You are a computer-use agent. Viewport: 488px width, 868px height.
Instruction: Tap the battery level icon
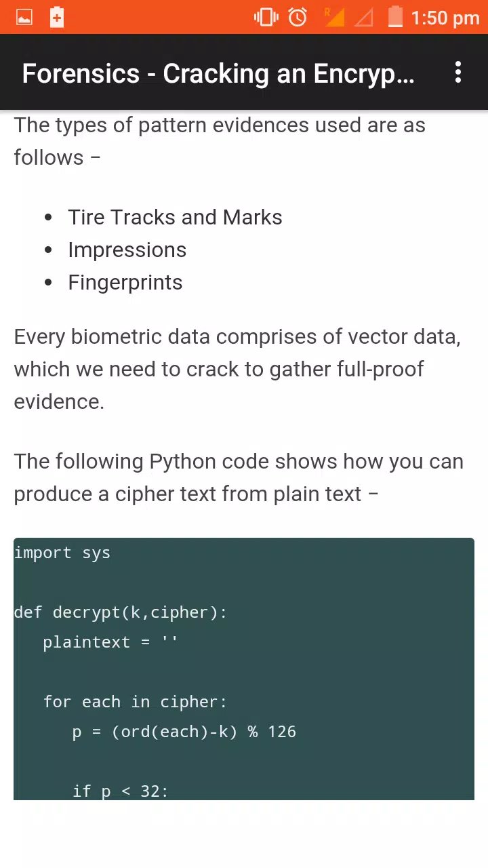click(x=395, y=17)
